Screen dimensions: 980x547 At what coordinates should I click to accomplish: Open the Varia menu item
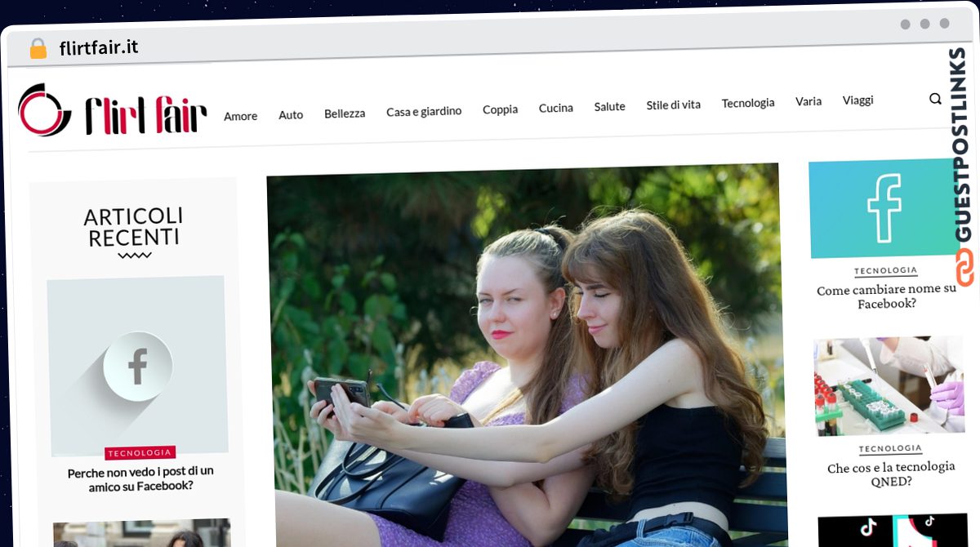coord(808,101)
